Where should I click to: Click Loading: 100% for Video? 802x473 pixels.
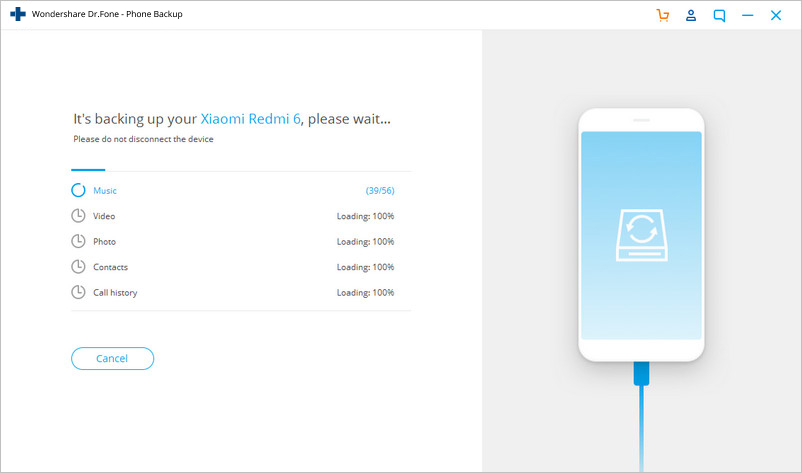pos(365,216)
